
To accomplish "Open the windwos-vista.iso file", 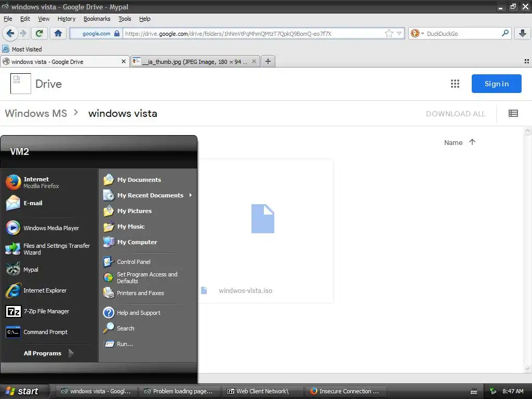I will (245, 290).
